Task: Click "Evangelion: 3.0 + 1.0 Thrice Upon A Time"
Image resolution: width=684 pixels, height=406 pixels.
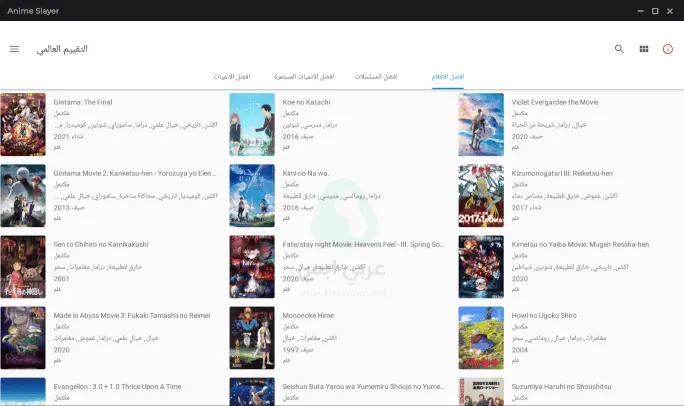Action: (117, 386)
